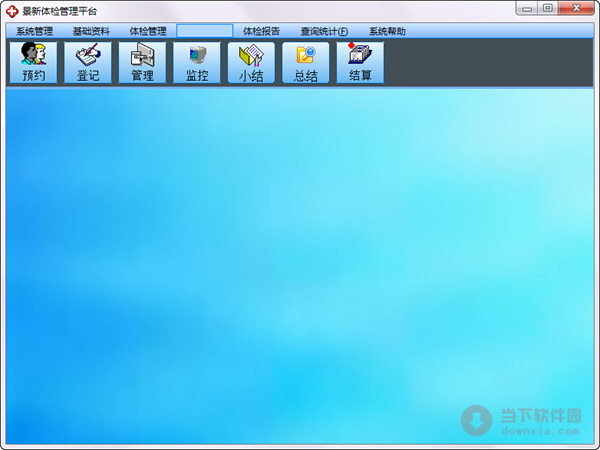
Task: Open the 预约 appointment toolbar button
Action: [34, 62]
